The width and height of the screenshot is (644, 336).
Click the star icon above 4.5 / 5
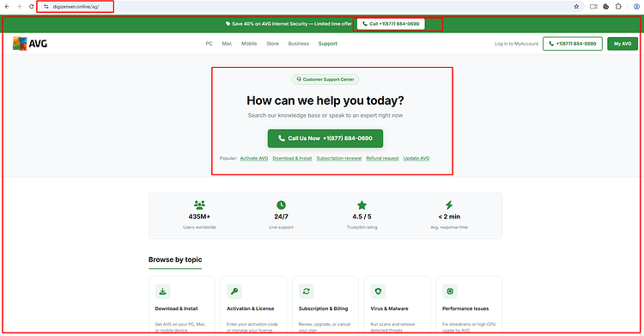361,205
